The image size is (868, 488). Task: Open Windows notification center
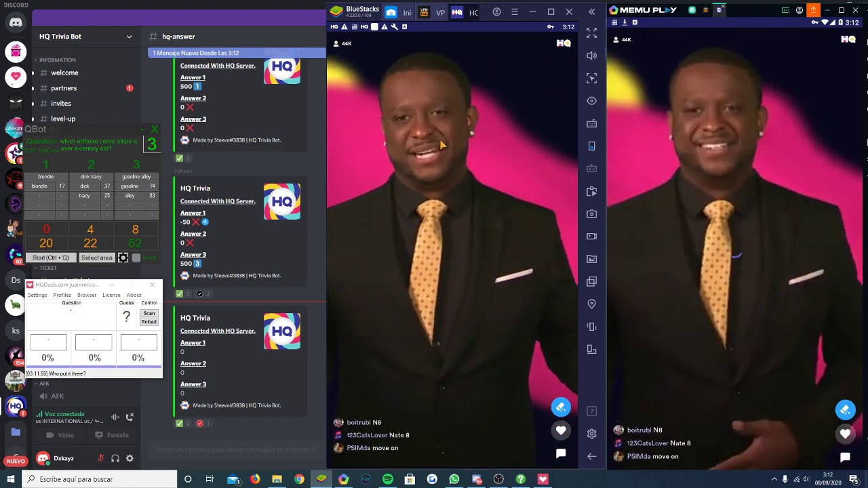(854, 479)
